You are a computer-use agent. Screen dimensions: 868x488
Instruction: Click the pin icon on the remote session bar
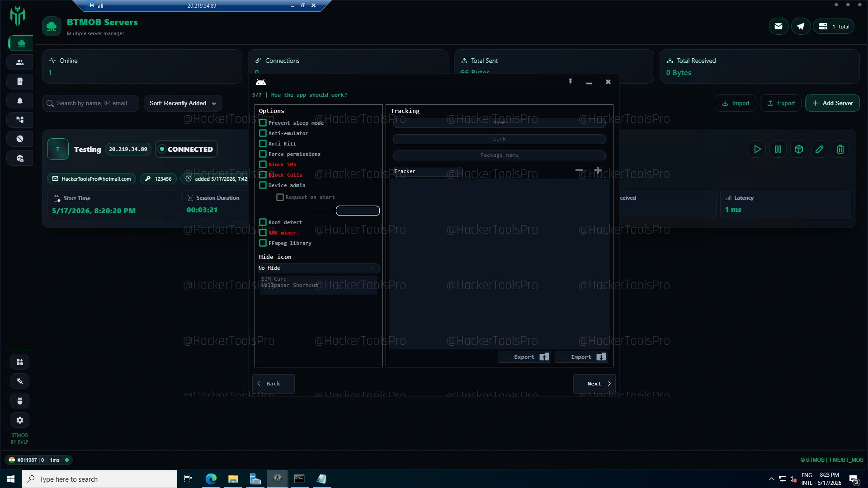(x=91, y=5)
